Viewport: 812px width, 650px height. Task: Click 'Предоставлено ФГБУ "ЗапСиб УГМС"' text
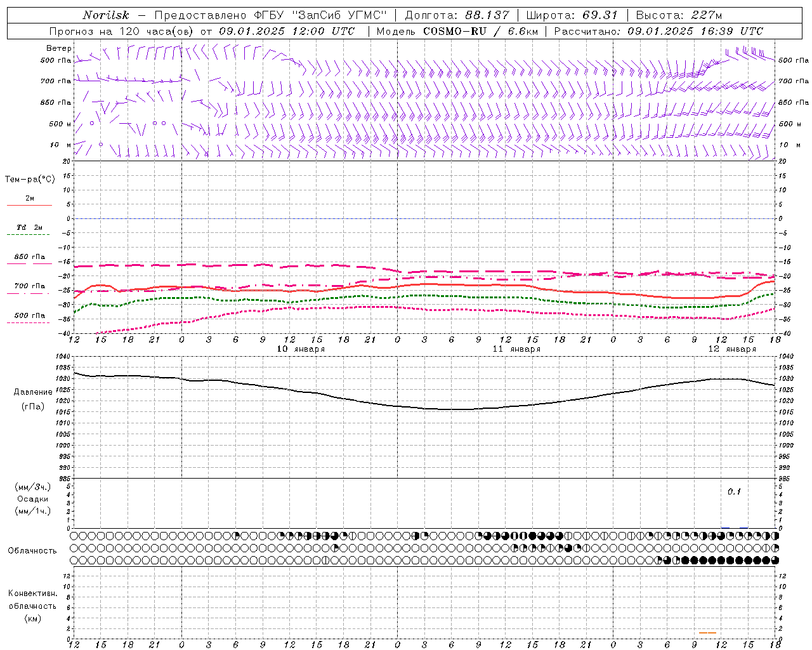pyautogui.click(x=270, y=15)
